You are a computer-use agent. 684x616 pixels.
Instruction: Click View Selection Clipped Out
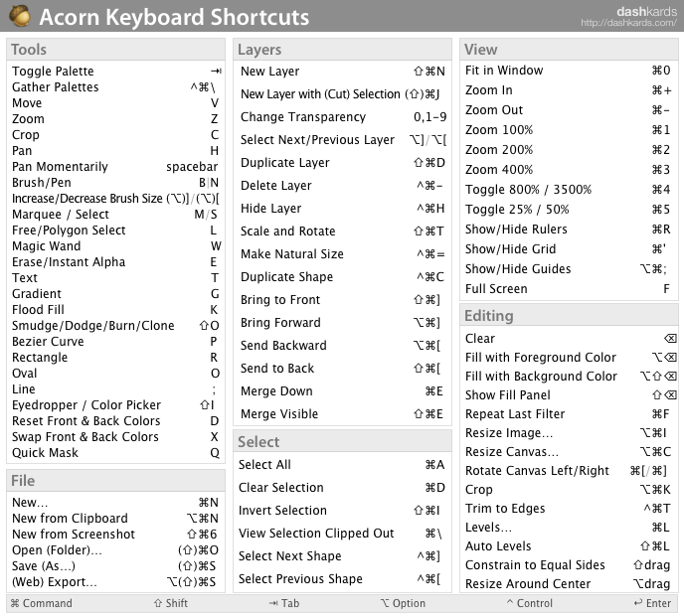[x=340, y=534]
